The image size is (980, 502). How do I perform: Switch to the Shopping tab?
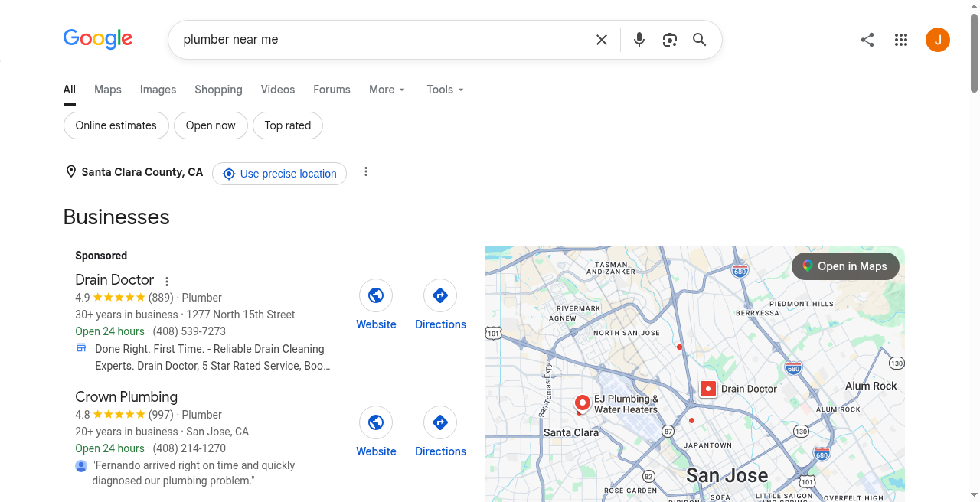(218, 90)
